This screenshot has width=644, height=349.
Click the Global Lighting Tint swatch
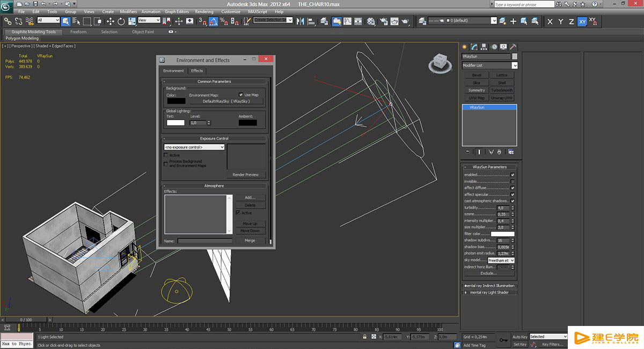[175, 123]
